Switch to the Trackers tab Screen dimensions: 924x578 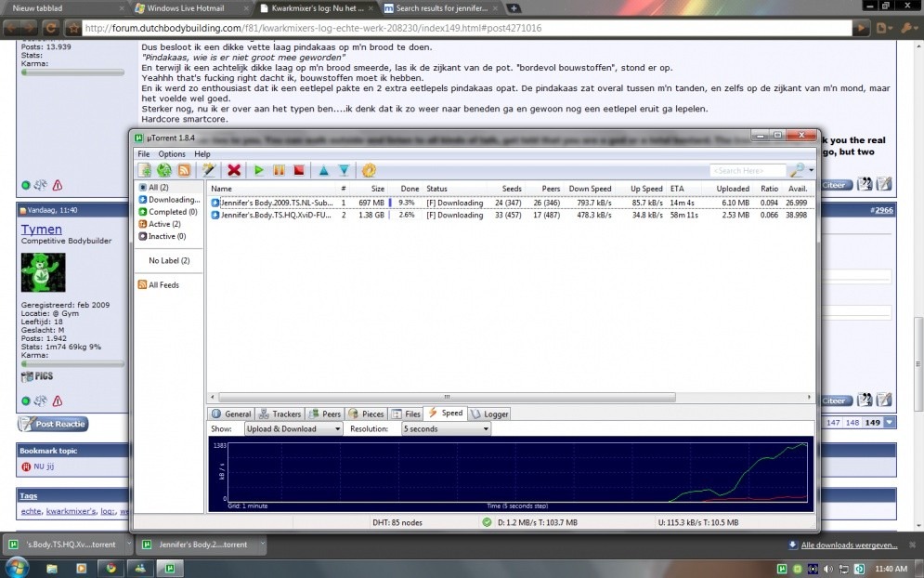(280, 414)
